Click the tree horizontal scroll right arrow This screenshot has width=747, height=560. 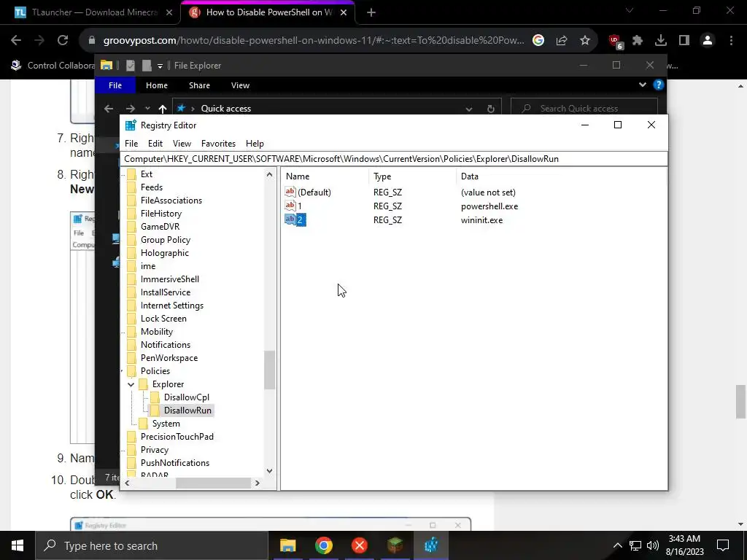[258, 483]
